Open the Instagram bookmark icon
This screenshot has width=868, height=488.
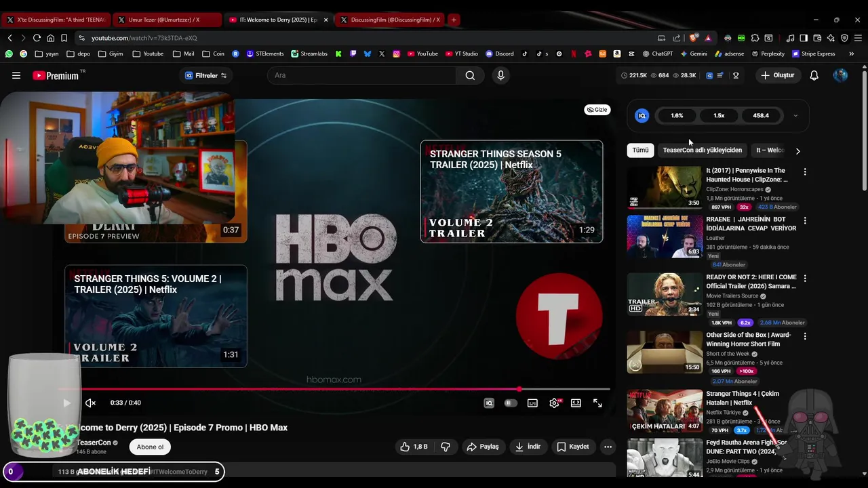397,54
